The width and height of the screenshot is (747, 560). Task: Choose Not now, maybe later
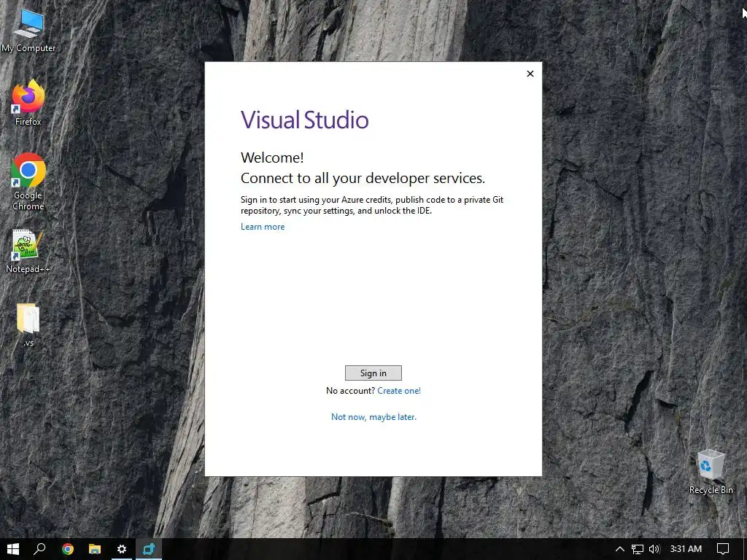373,416
